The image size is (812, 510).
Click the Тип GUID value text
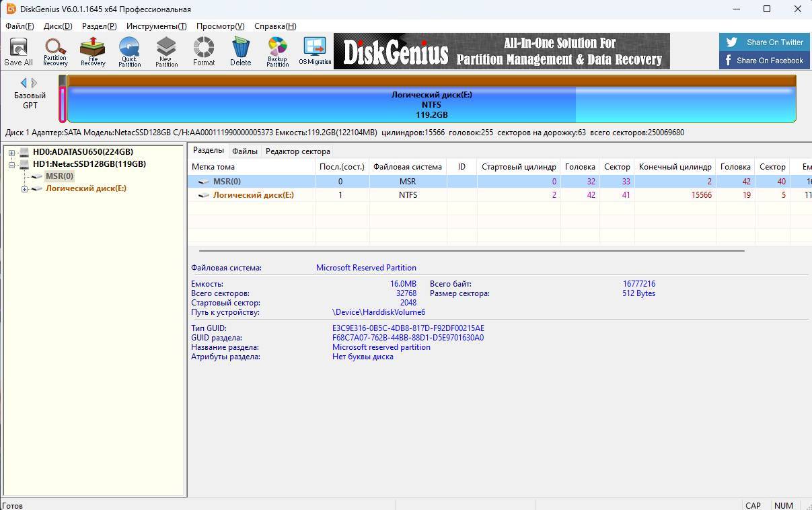408,328
